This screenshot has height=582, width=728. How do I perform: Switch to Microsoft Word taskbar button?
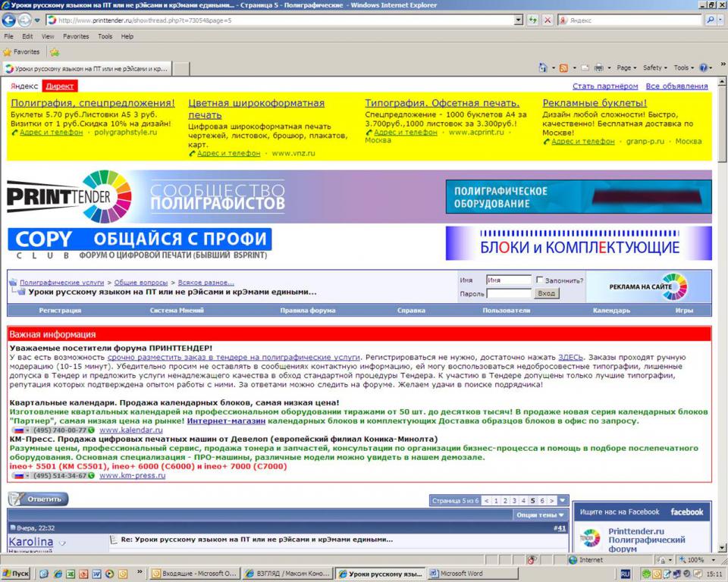click(x=461, y=574)
